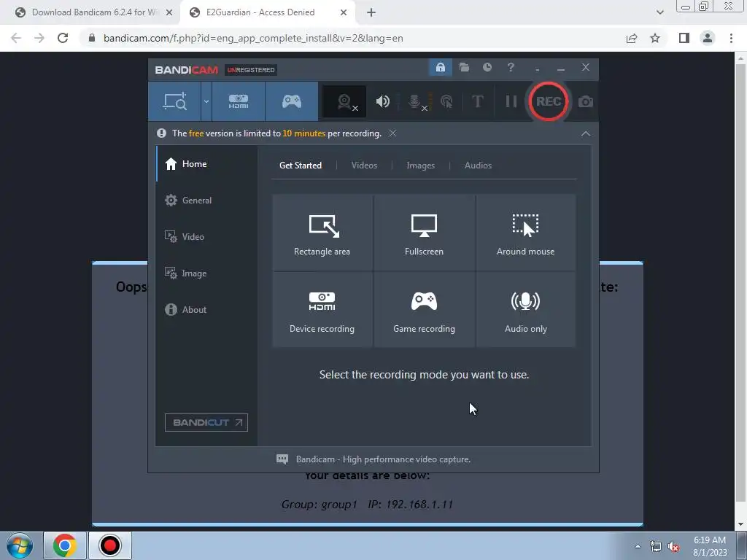This screenshot has height=560, width=747.
Task: View site security lock icon
Action: click(92, 38)
